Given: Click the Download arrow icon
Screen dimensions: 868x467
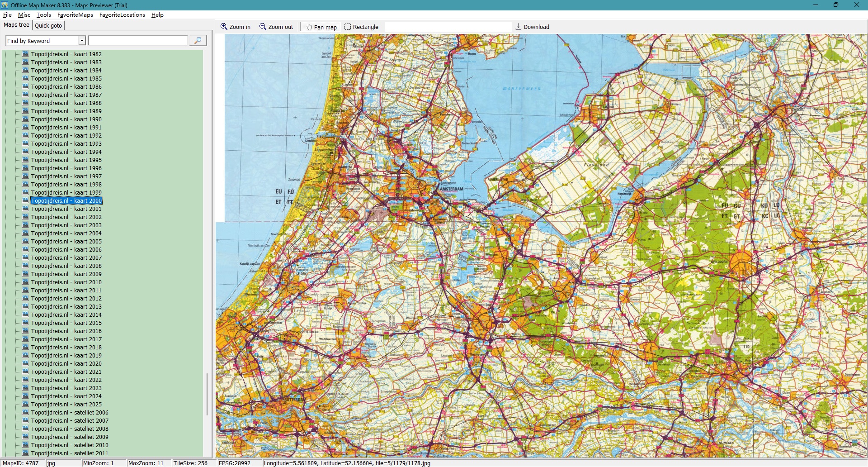Looking at the screenshot, I should 519,27.
